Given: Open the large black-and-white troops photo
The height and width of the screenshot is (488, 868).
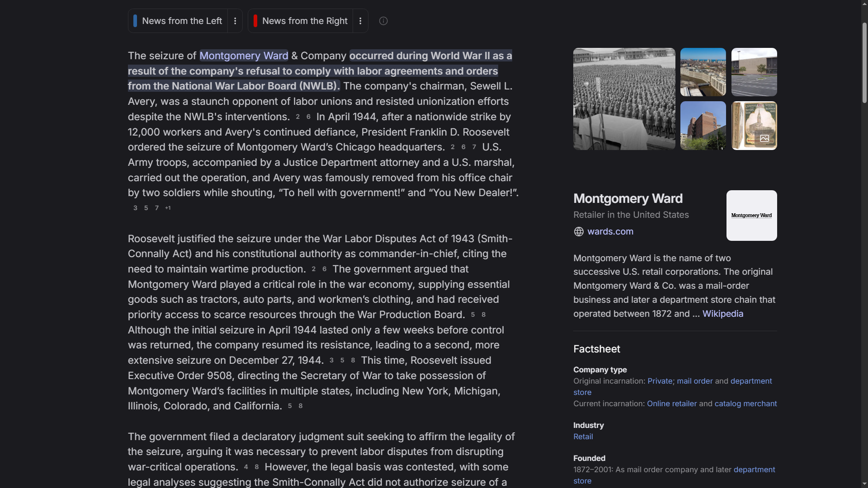Looking at the screenshot, I should pyautogui.click(x=624, y=99).
